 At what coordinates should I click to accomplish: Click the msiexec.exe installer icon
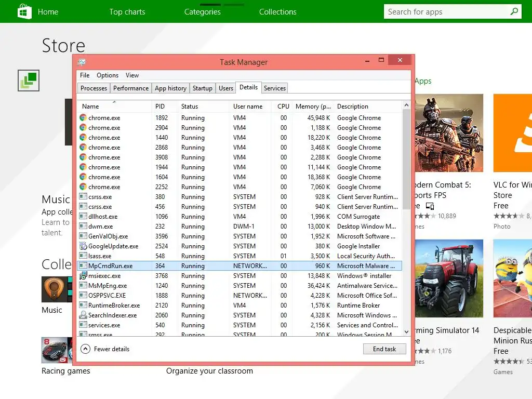pyautogui.click(x=83, y=275)
